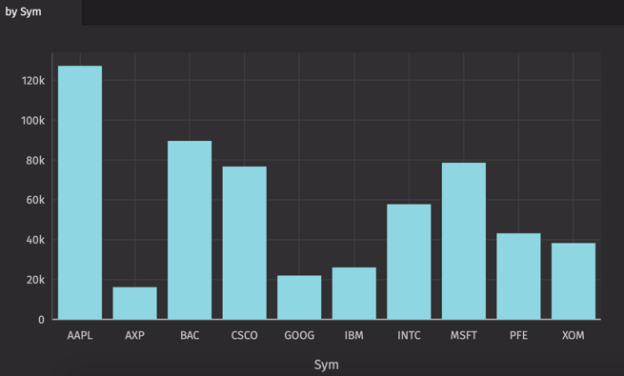Click the 80k y-axis tick label
624x376 pixels.
coord(35,160)
